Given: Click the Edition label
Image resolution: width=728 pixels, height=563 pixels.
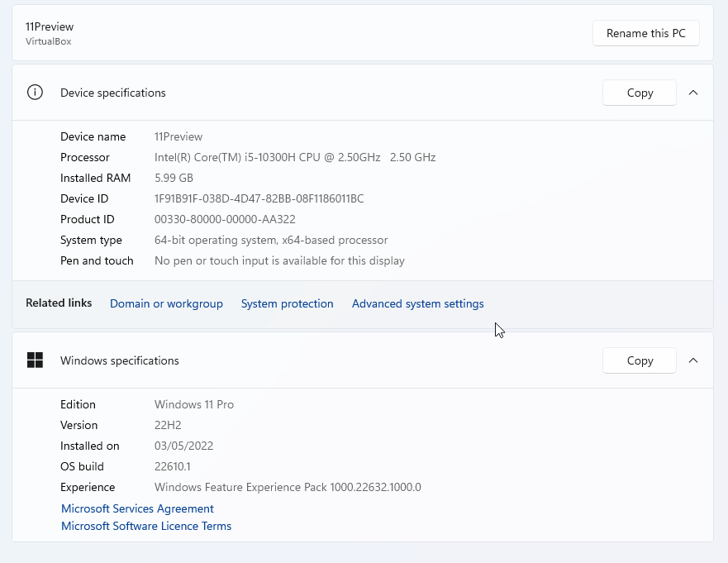Looking at the screenshot, I should click(x=78, y=404).
